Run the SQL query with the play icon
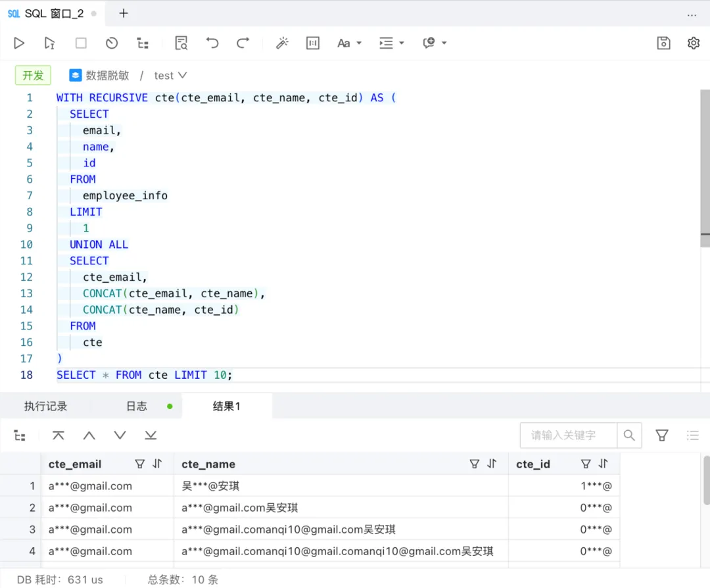Viewport: 710px width, 588px height. (19, 43)
